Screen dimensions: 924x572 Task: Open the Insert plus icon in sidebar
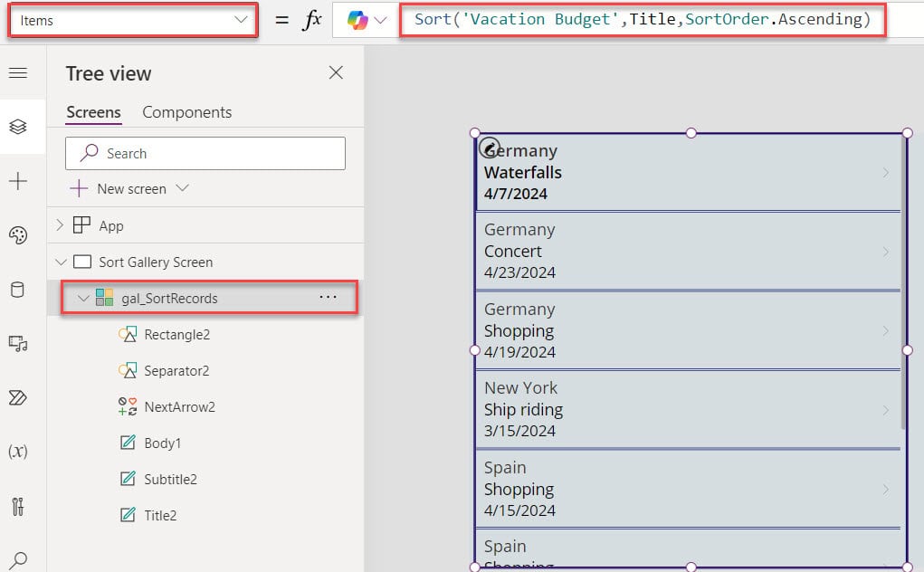click(18, 181)
